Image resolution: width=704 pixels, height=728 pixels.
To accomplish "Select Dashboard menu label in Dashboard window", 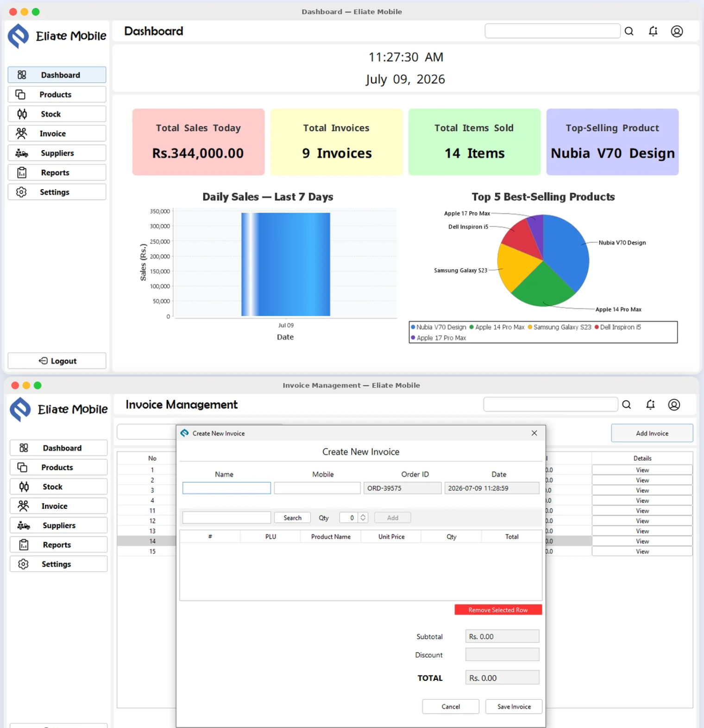I will 60,75.
